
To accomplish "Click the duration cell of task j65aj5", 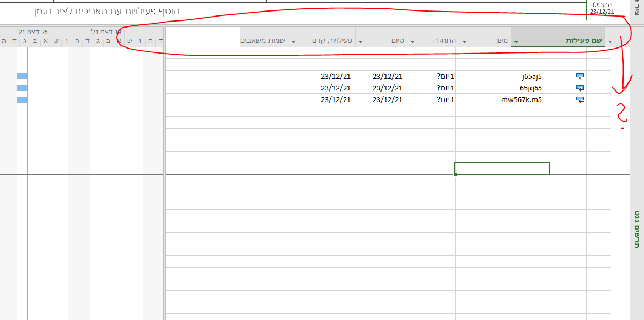I will pos(430,76).
